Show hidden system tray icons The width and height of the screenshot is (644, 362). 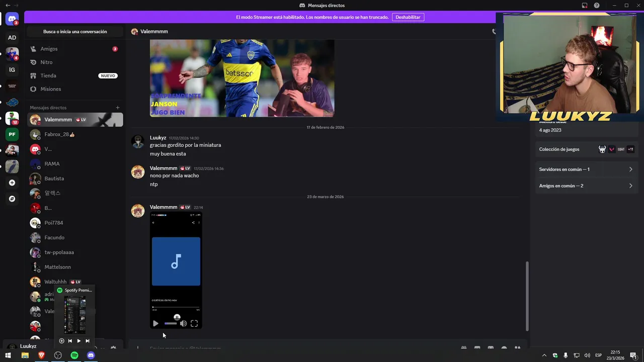click(544, 355)
